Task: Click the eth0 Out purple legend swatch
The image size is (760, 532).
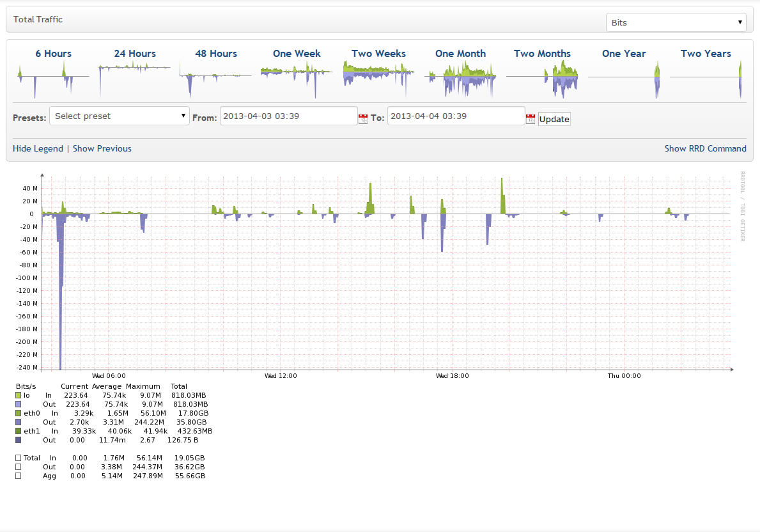Action: point(18,423)
